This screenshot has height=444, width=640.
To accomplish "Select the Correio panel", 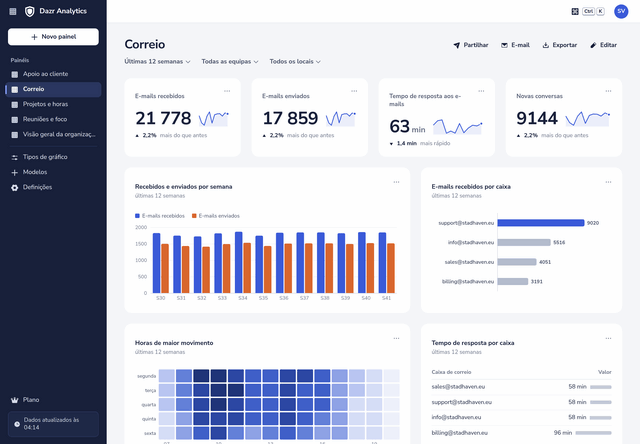I will tap(53, 89).
